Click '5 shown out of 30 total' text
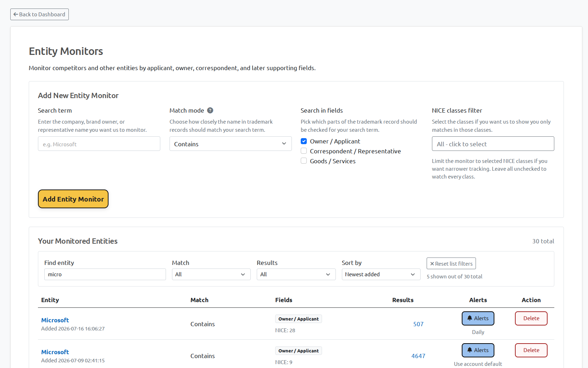The width and height of the screenshot is (588, 368). [x=454, y=277]
